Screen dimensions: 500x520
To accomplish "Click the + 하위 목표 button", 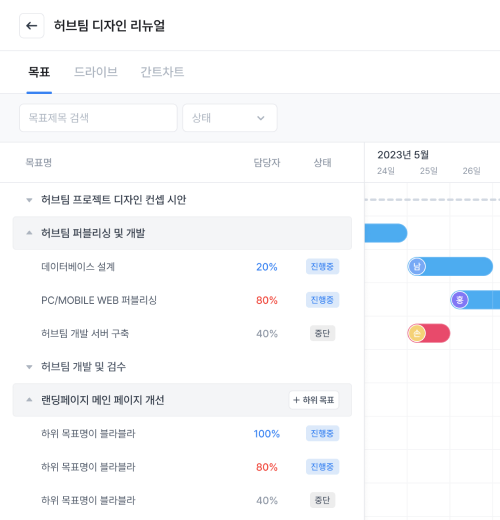I will 314,400.
